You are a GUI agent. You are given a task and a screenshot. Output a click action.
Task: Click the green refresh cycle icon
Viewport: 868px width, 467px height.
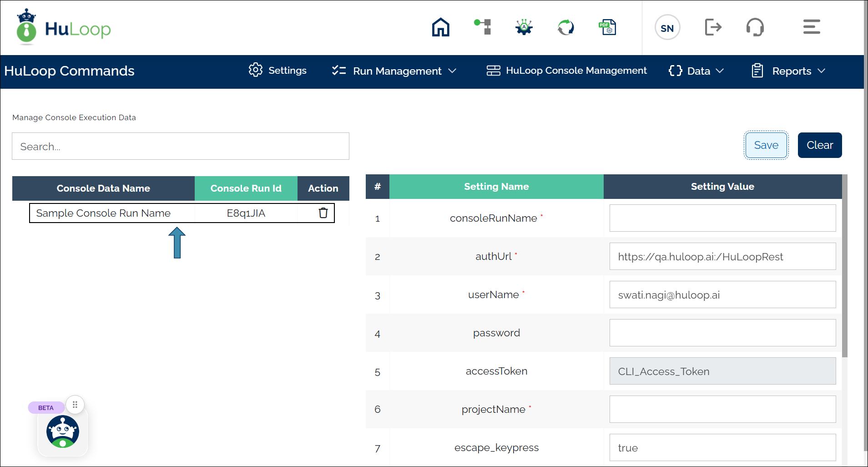[x=566, y=27]
